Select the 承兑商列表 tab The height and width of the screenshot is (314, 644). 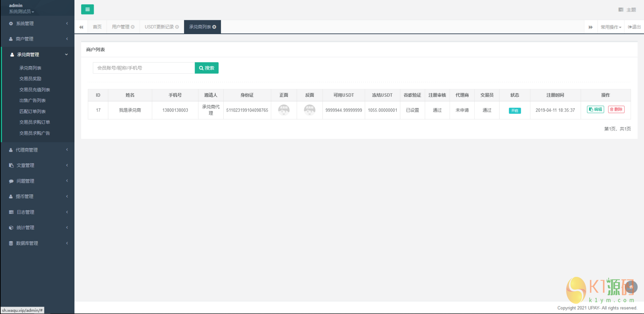(200, 27)
